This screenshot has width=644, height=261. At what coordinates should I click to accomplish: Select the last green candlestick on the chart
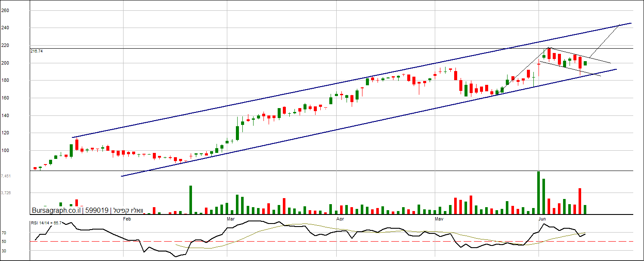click(x=585, y=63)
